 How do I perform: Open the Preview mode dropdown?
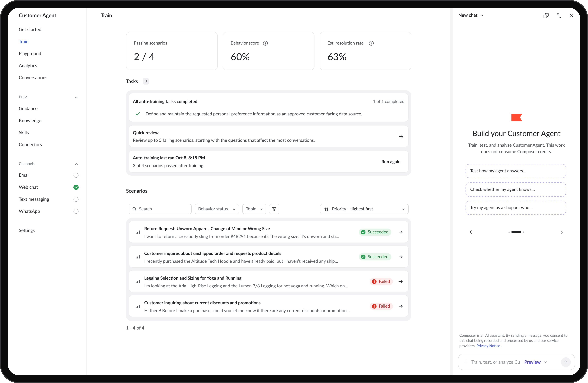536,362
